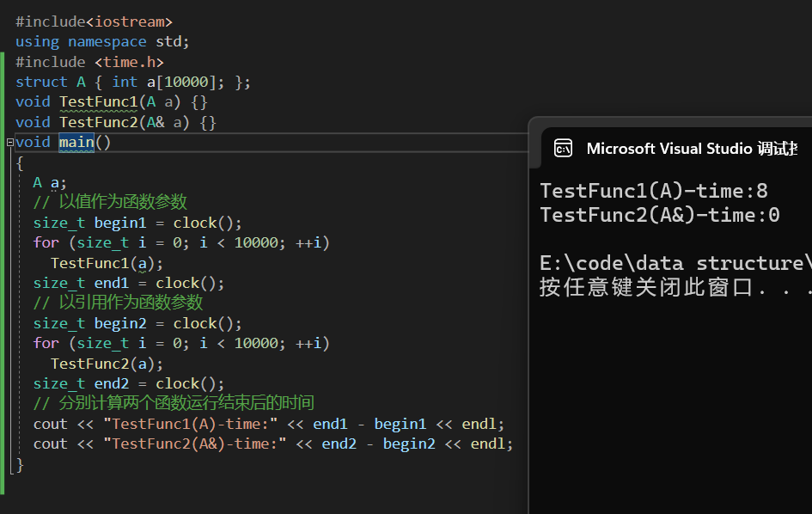812x514 pixels.
Task: Click the #include <time.h> line
Action: (x=89, y=62)
